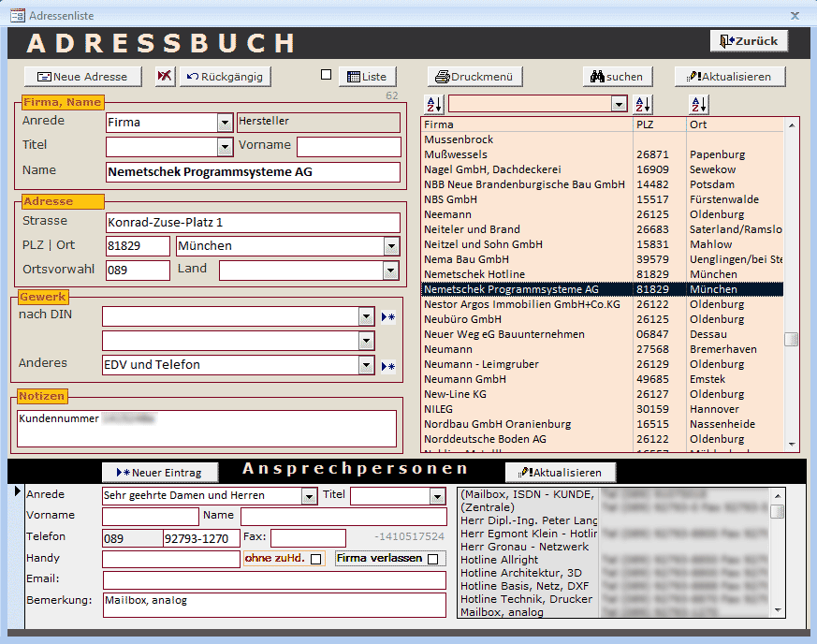This screenshot has height=644, width=817.
Task: Click the new-entry arrow icon beside Anderes
Action: click(x=388, y=366)
